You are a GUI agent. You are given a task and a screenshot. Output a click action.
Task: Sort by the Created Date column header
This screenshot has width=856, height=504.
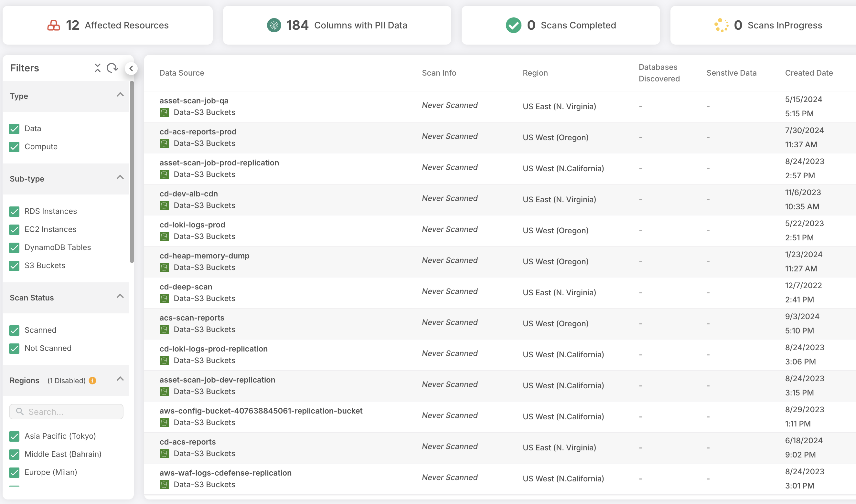[x=808, y=73]
